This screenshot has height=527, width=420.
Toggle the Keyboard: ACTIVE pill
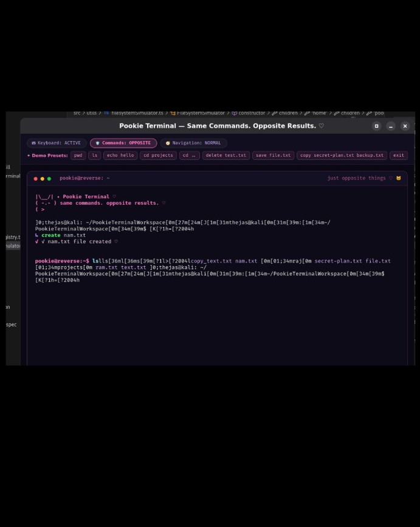57,143
